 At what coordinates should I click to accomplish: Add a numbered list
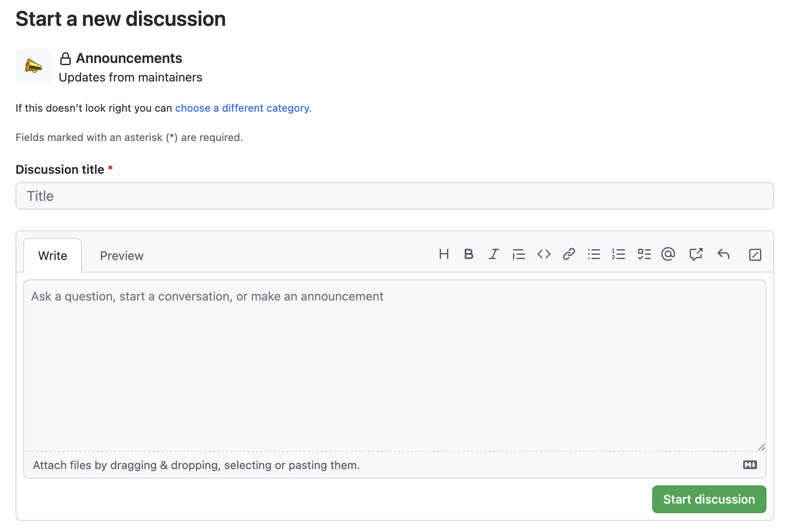[x=619, y=254]
